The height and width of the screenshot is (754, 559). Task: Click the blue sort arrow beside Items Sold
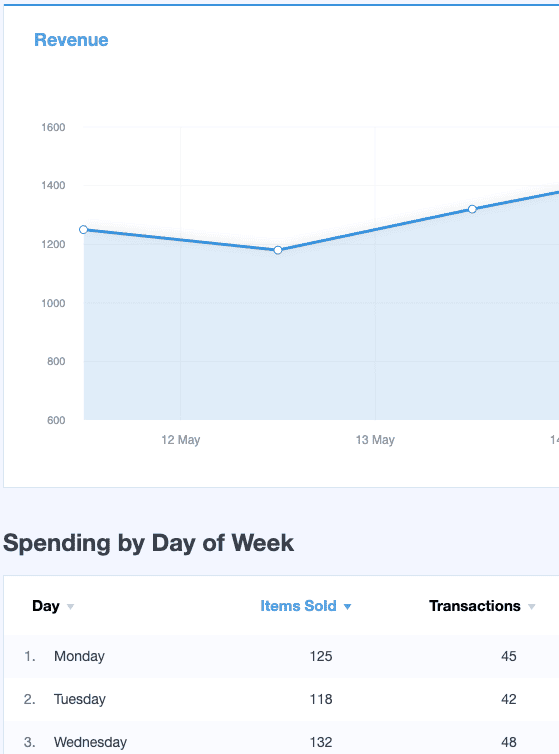pyautogui.click(x=347, y=607)
